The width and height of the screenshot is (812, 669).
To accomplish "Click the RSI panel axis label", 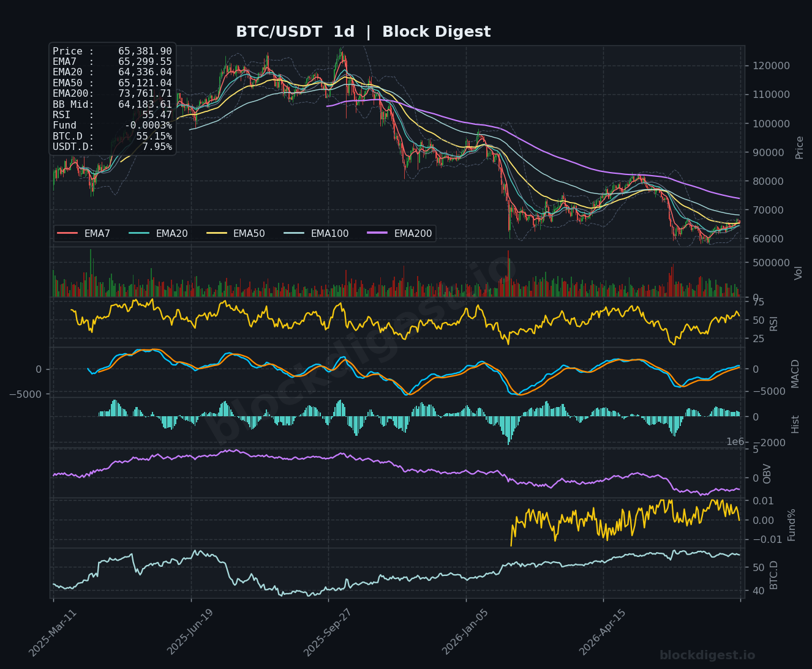I will pyautogui.click(x=773, y=323).
